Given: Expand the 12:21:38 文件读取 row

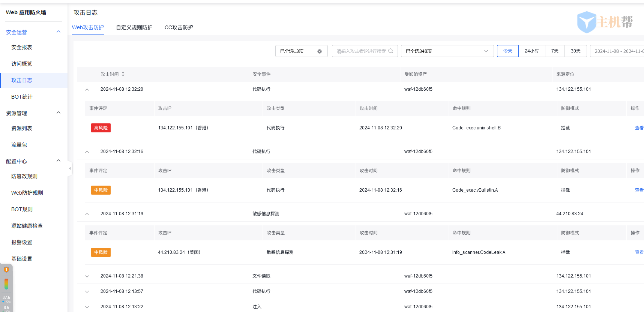Looking at the screenshot, I should pyautogui.click(x=87, y=276).
